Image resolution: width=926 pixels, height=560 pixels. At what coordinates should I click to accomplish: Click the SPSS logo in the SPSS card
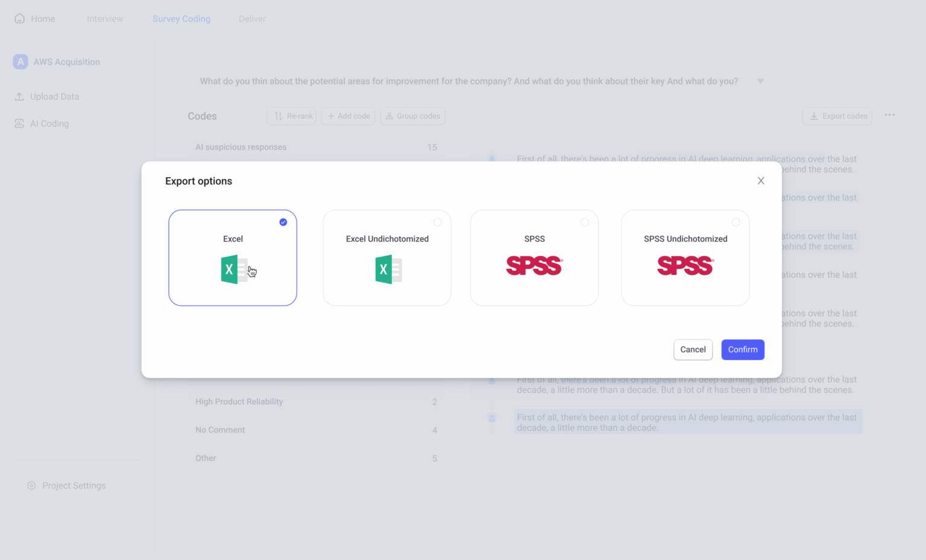click(x=534, y=266)
